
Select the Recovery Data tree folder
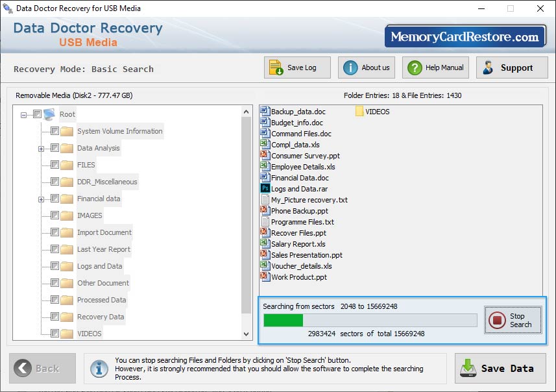pos(101,317)
